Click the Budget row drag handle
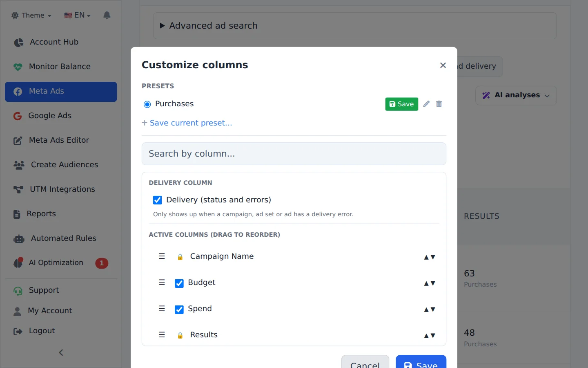This screenshot has height=368, width=588. pos(162,283)
